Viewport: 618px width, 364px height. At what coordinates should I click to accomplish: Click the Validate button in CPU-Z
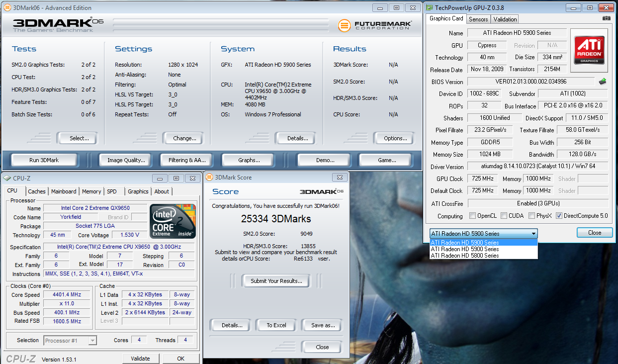(140, 359)
